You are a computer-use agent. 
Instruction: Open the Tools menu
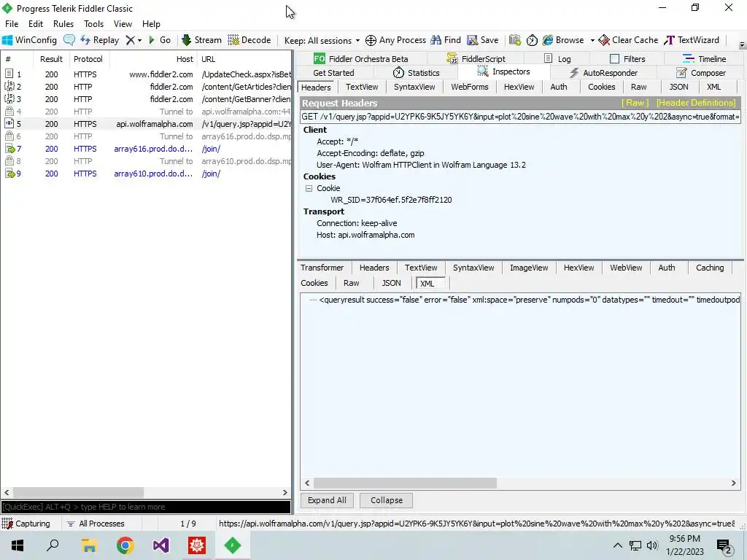[x=94, y=24]
